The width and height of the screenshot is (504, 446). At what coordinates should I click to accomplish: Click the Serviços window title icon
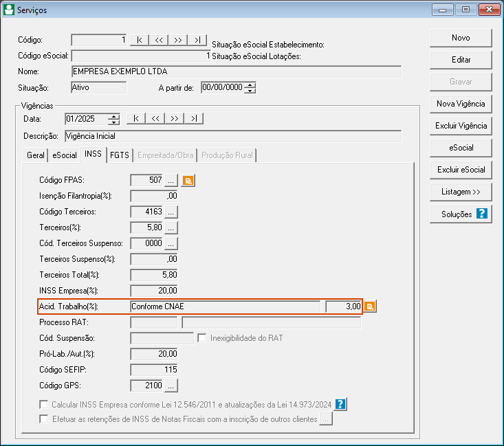coord(8,10)
